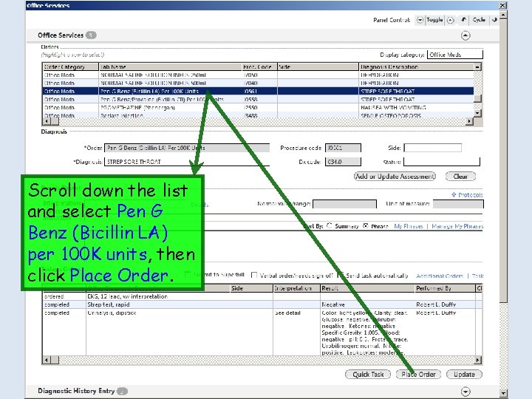The width and height of the screenshot is (532, 399).
Task: Click the Order field with Pen G Benz
Action: pyautogui.click(x=187, y=148)
